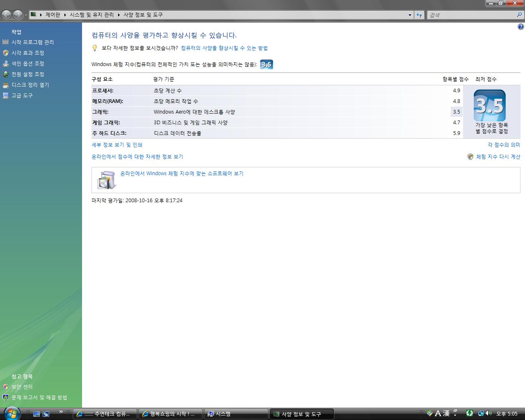Screen dimensions: 525x420
Task: Open the recent pages dropdown beside Forward
Action: tap(26, 15)
